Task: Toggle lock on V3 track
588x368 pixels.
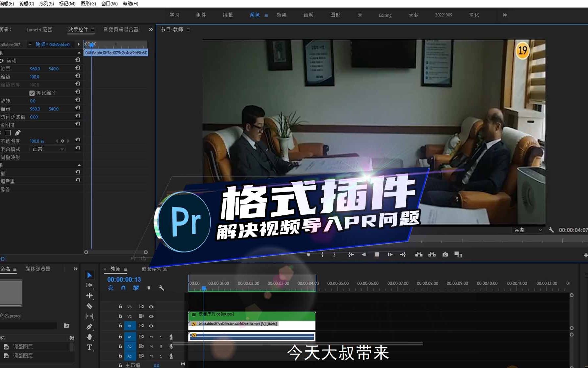Action: 120,307
